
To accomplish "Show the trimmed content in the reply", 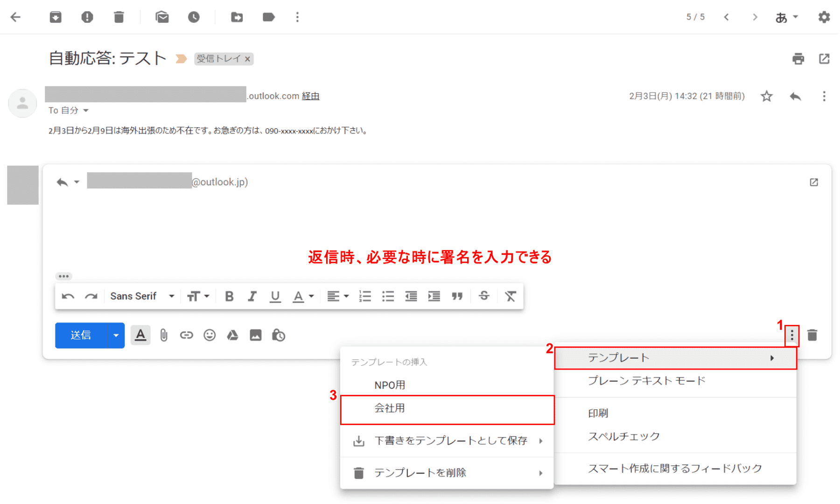I will coord(63,276).
